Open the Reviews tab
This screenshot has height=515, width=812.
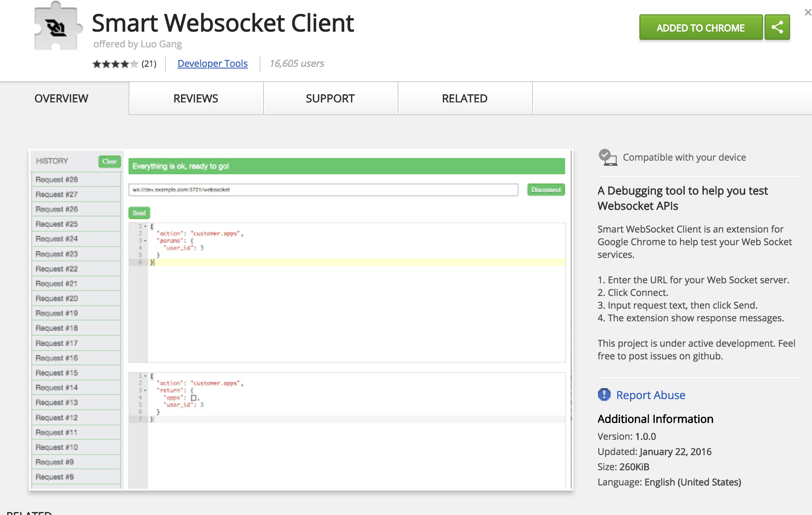click(196, 99)
